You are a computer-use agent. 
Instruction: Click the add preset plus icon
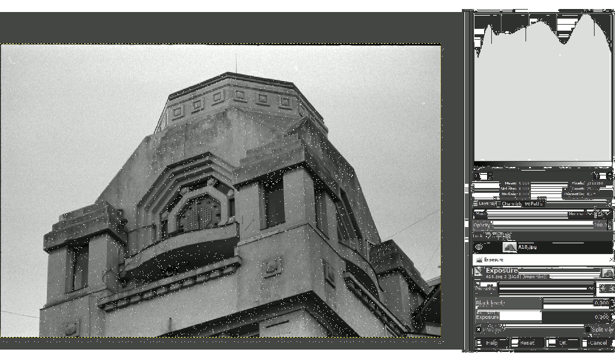click(x=603, y=288)
